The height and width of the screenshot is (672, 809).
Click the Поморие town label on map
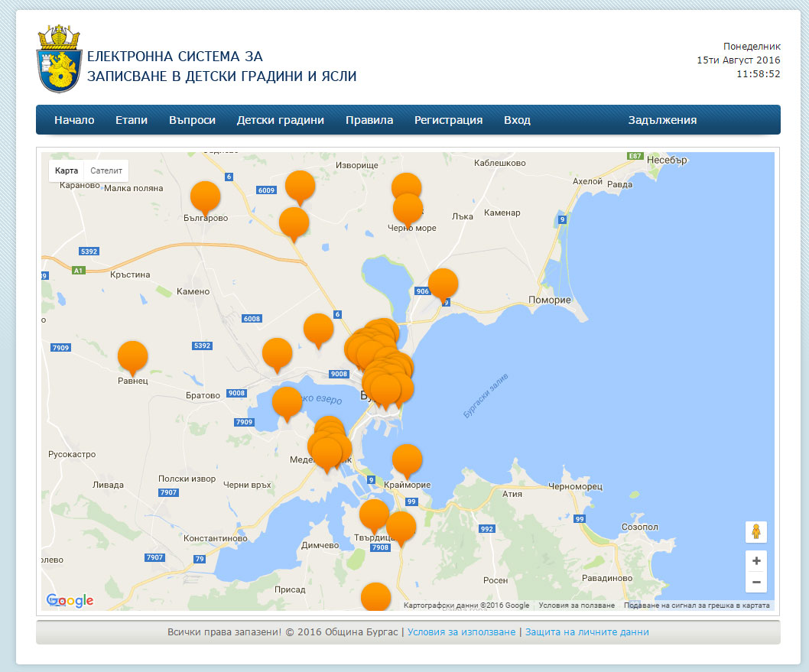550,300
